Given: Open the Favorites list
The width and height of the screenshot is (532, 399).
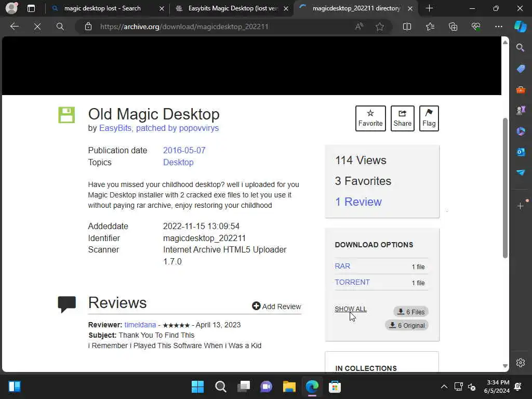Looking at the screenshot, I should (x=430, y=26).
